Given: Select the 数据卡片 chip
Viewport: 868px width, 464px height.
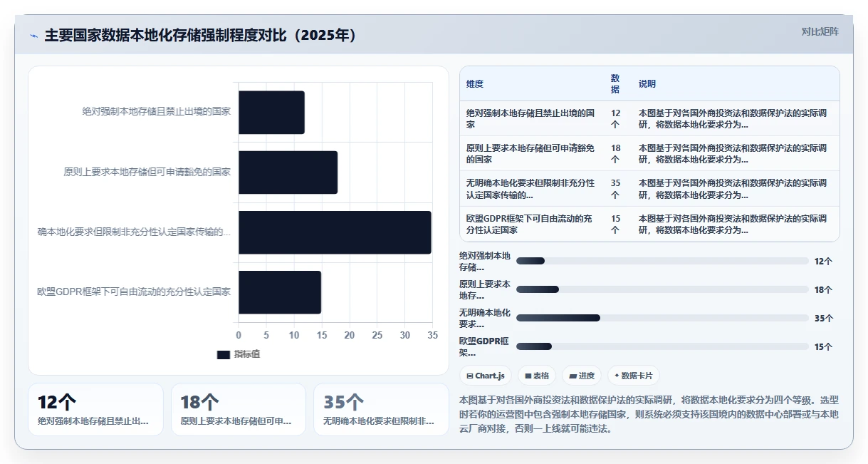Looking at the screenshot, I should click(633, 376).
